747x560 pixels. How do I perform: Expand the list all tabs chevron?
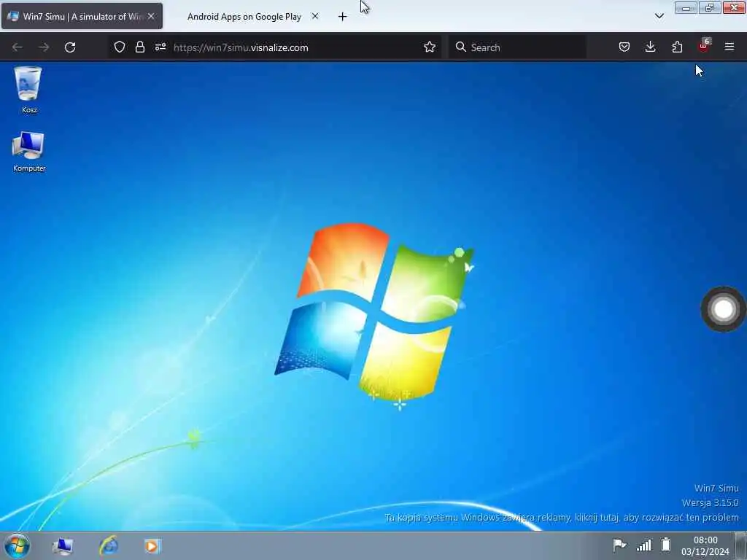click(x=659, y=16)
